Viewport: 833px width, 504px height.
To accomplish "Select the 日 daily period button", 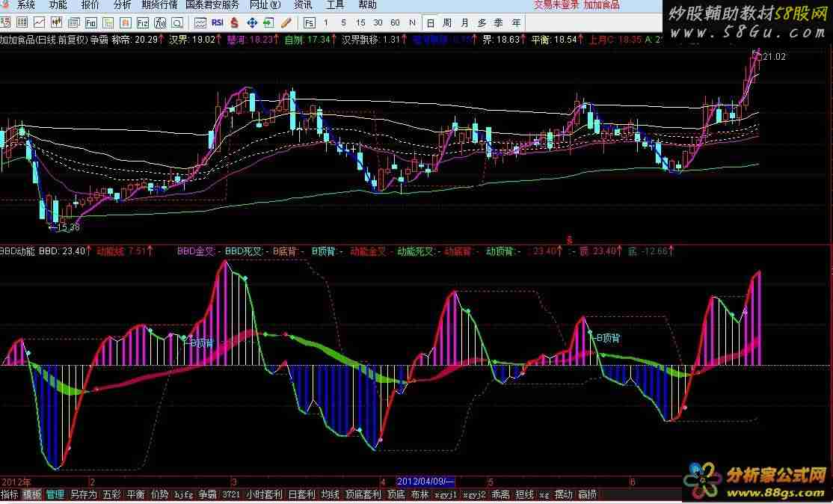I will tap(431, 22).
